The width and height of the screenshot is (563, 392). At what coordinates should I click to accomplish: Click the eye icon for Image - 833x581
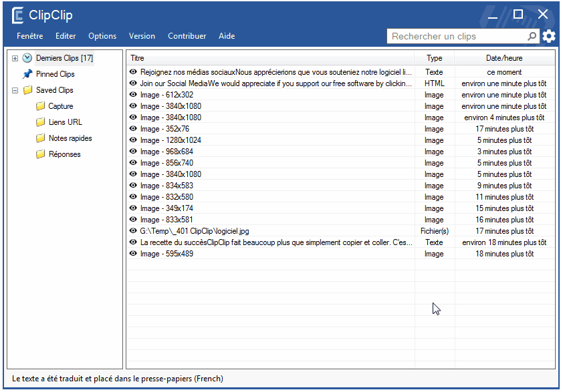(133, 220)
